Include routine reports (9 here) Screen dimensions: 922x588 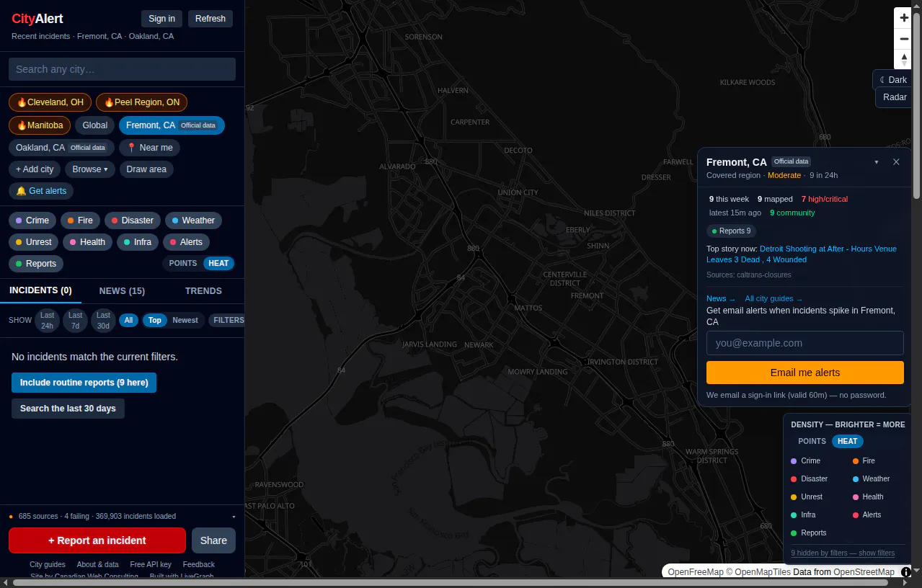pos(84,383)
